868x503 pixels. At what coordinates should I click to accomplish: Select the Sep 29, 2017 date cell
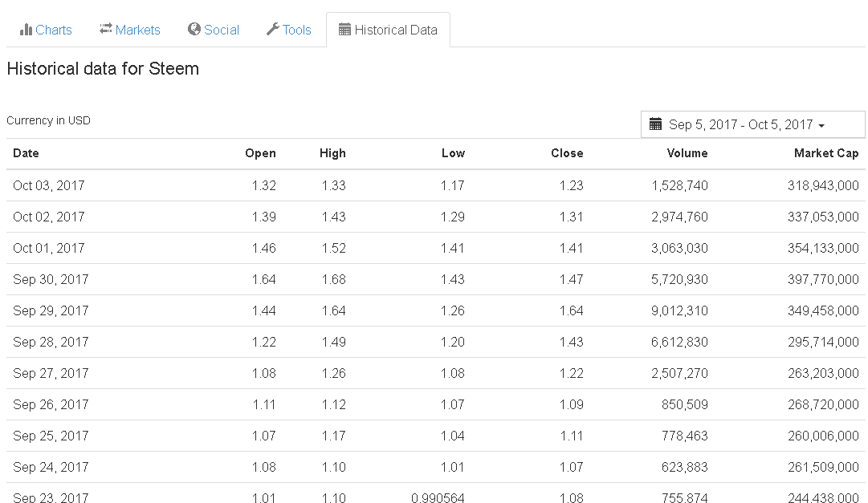pyautogui.click(x=51, y=310)
